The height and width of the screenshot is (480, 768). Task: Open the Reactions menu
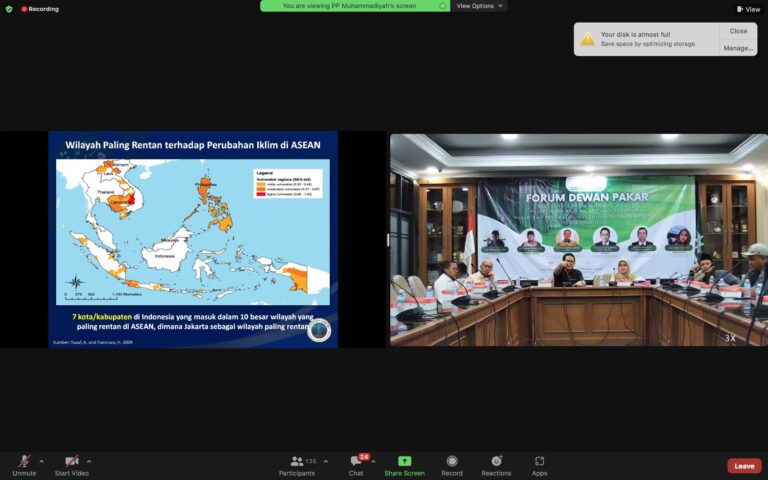(x=496, y=466)
